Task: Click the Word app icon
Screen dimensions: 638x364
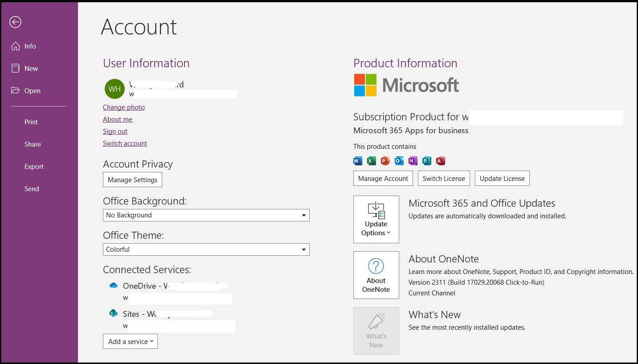Action: coord(358,161)
